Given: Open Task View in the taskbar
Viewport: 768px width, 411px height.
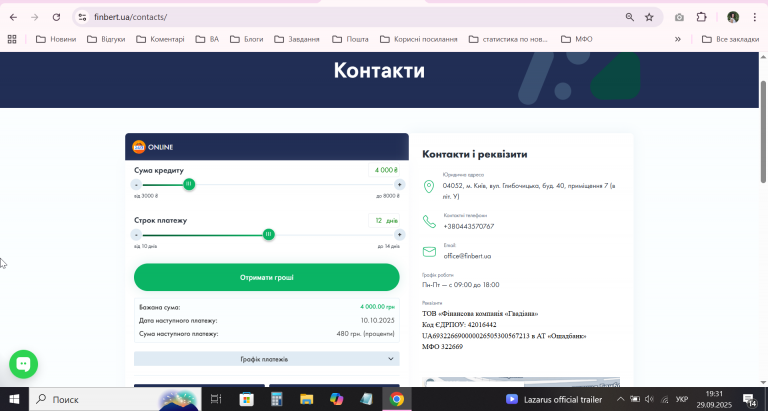Looking at the screenshot, I should pos(216,399).
